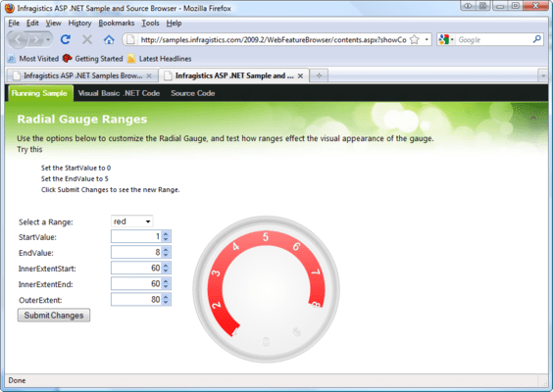This screenshot has width=553, height=392.
Task: Click the red radial gauge image
Action: point(266,289)
